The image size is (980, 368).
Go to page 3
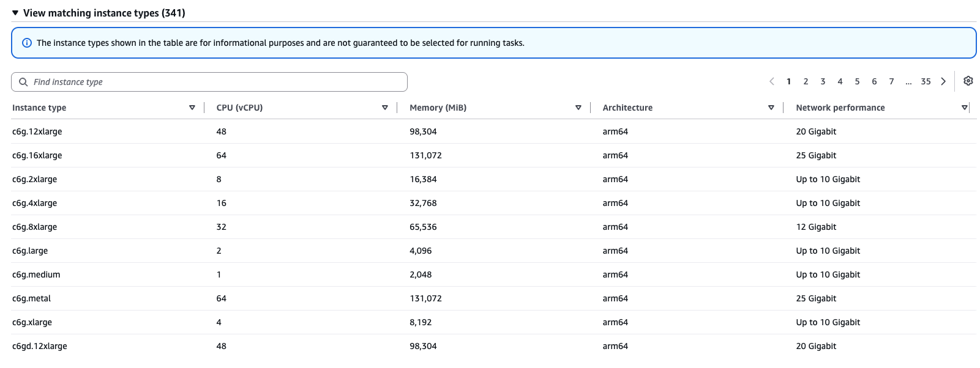coord(823,81)
